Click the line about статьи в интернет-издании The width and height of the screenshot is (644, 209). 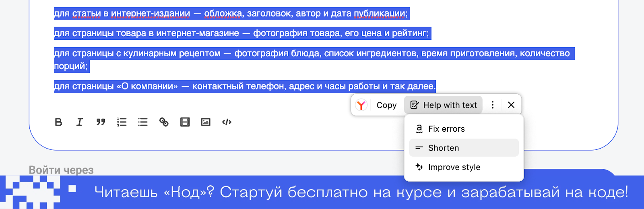(231, 14)
